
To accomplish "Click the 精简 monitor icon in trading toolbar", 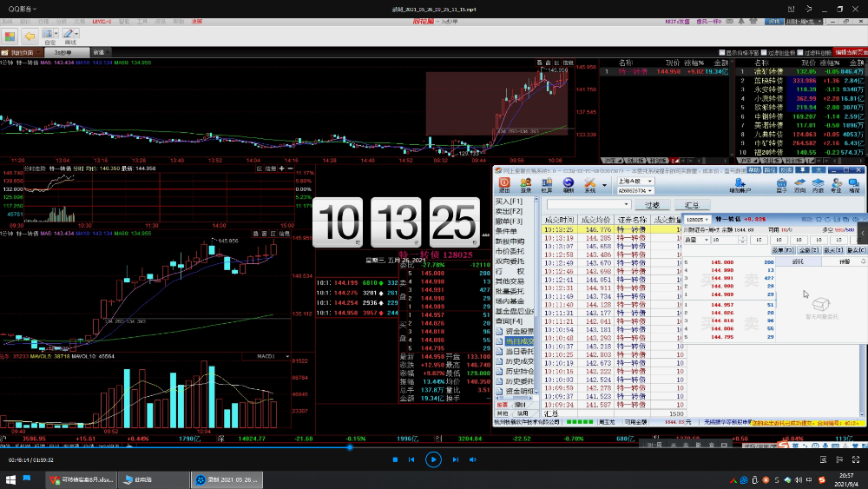I will click(x=854, y=185).
